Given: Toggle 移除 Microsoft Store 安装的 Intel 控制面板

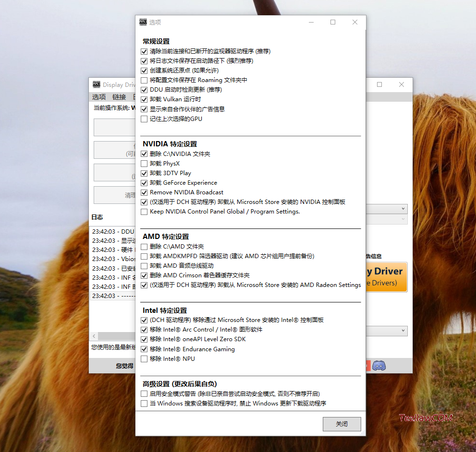Looking at the screenshot, I should (x=144, y=321).
